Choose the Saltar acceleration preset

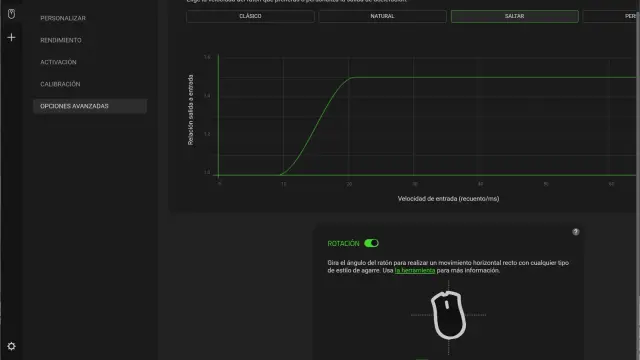(515, 16)
